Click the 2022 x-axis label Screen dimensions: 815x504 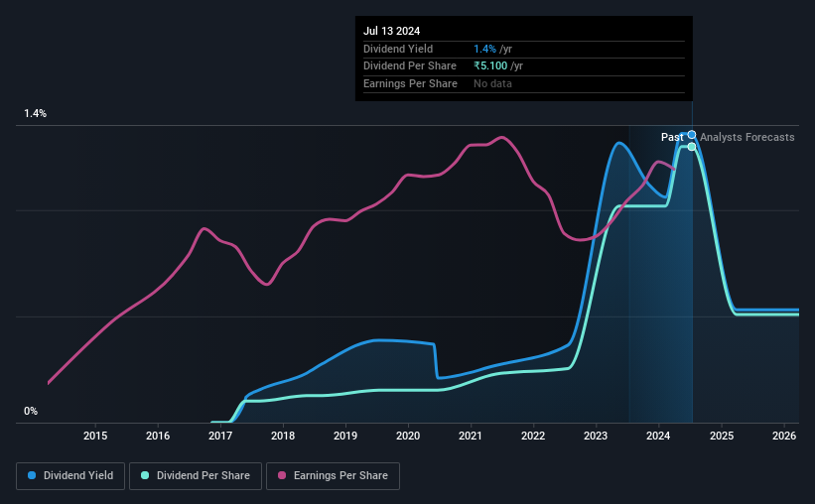click(x=533, y=436)
